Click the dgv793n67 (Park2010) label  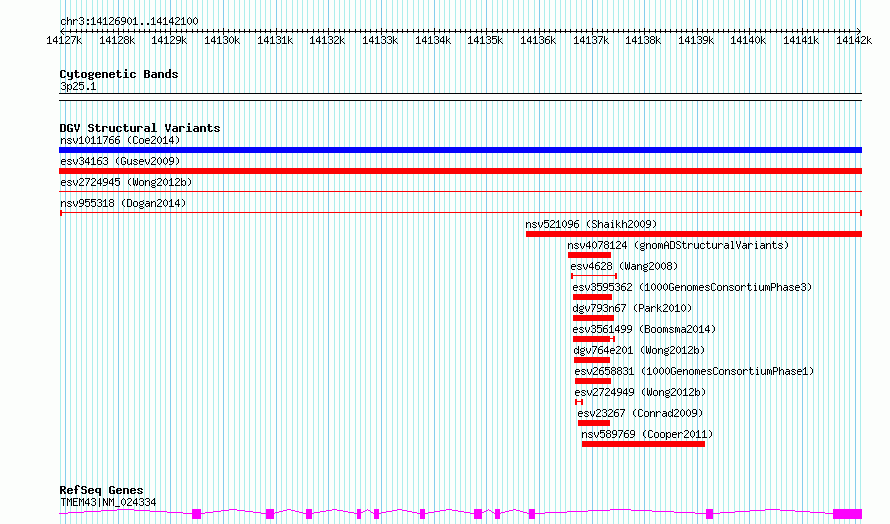pyautogui.click(x=632, y=308)
